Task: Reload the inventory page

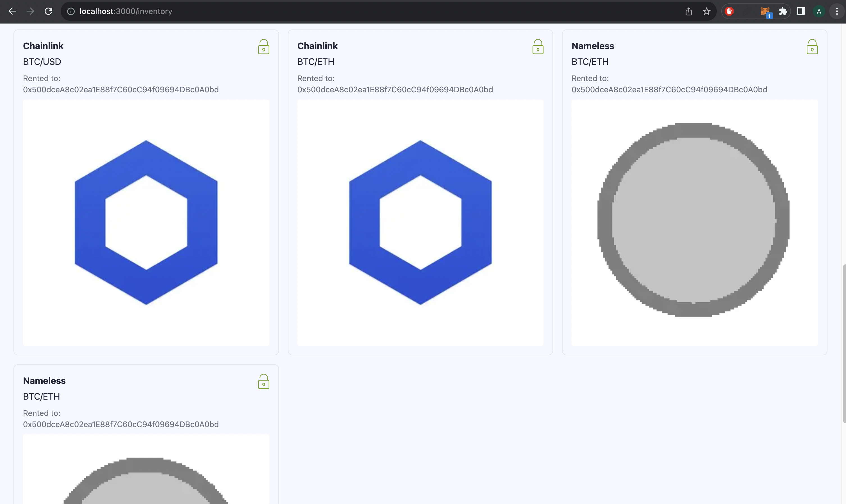Action: (x=49, y=12)
